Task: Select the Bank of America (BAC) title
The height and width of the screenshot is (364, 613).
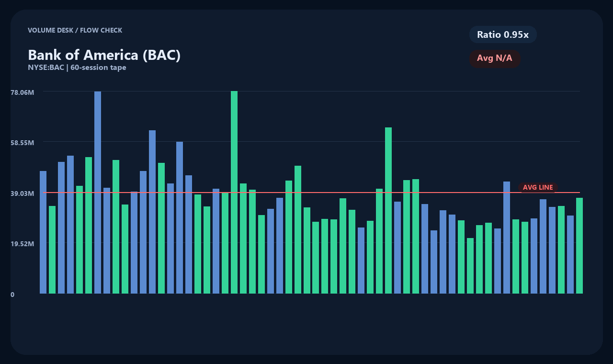Action: tap(104, 55)
